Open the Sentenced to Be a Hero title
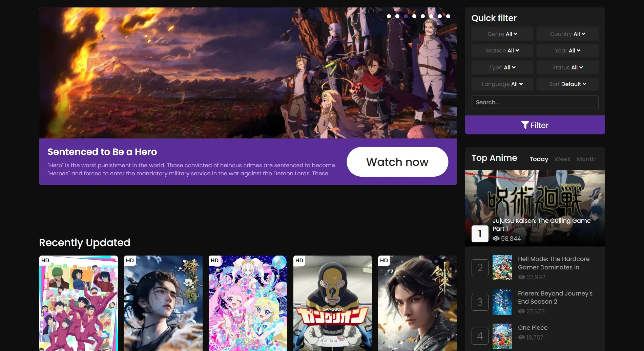 [102, 152]
